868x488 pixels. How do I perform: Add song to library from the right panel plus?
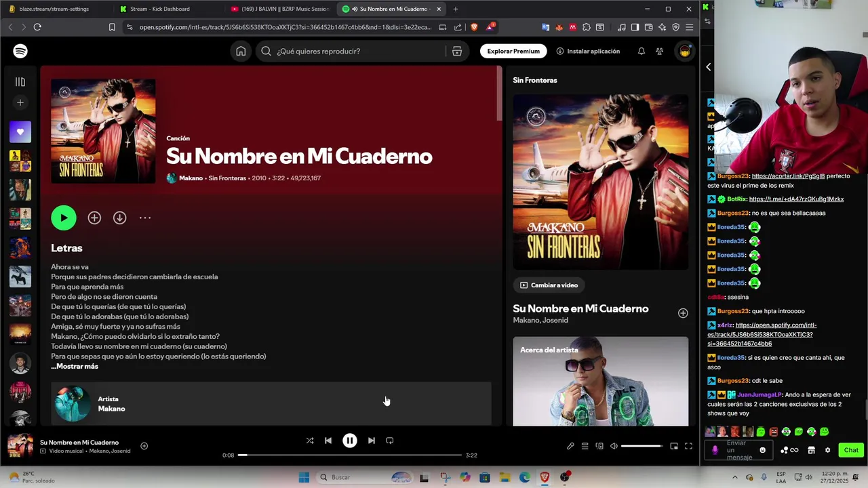[x=683, y=313]
